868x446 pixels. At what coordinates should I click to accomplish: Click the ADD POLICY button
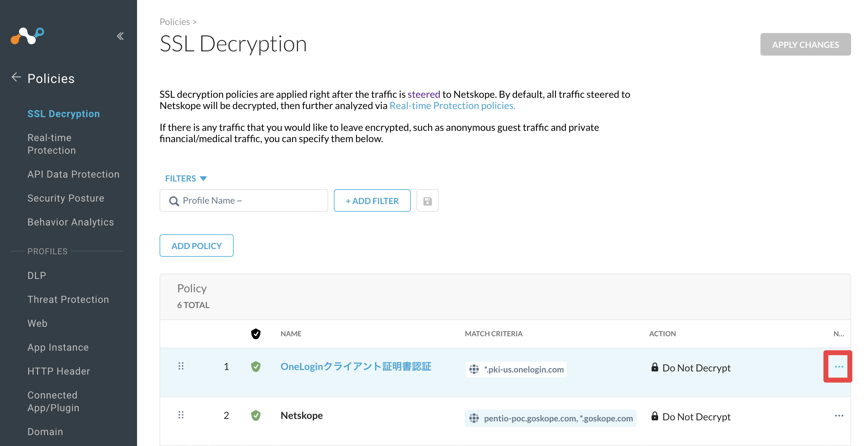point(196,246)
